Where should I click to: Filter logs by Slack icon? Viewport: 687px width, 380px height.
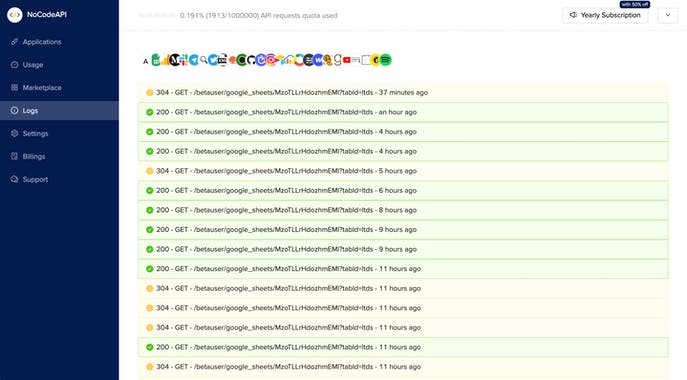[x=184, y=60]
